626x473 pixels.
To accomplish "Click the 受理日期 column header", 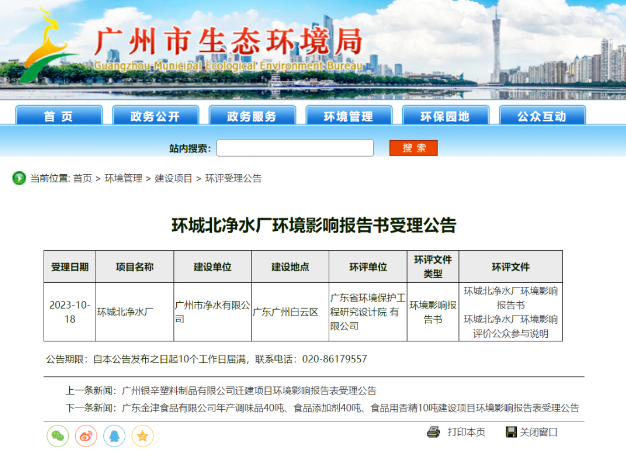I will pos(69,267).
